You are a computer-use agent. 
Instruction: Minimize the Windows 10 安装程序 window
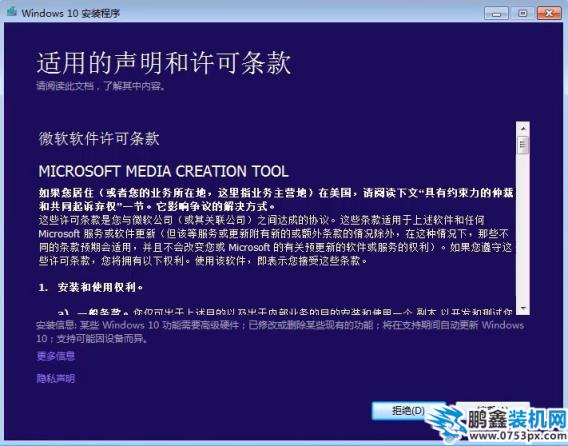coord(496,13)
